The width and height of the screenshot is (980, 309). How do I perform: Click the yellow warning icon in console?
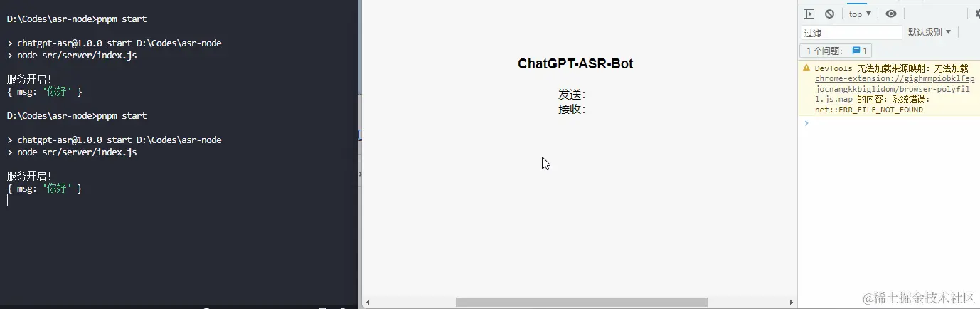tap(806, 68)
